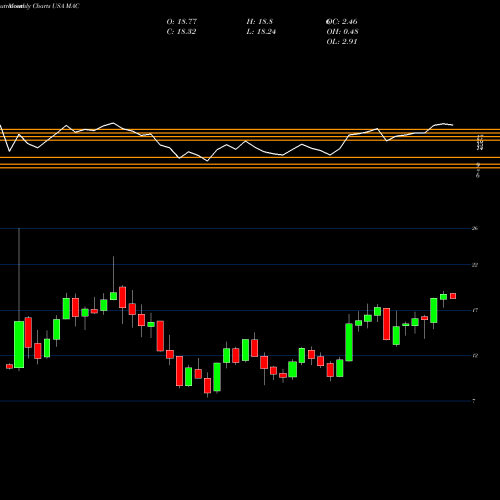Select the high value 'H: 18.8'
The height and width of the screenshot is (500, 500).
click(260, 22)
